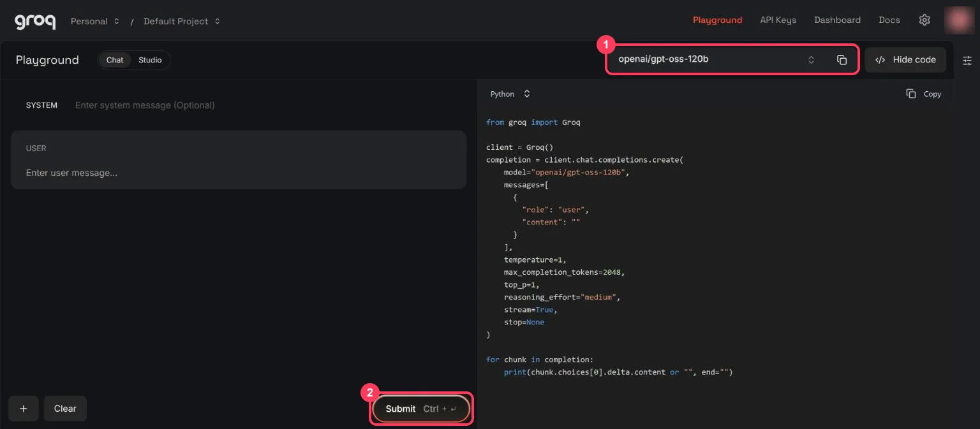980x429 pixels.
Task: Open the parameters sliders panel icon
Action: (x=967, y=61)
